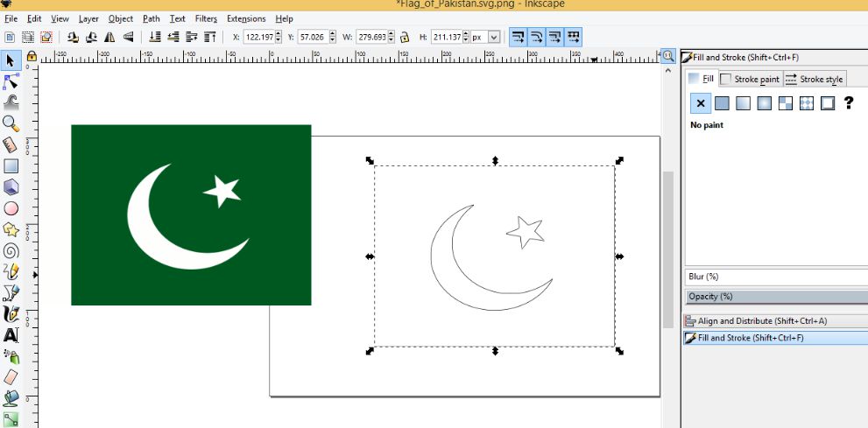Toggle move gradients with object

[x=554, y=37]
